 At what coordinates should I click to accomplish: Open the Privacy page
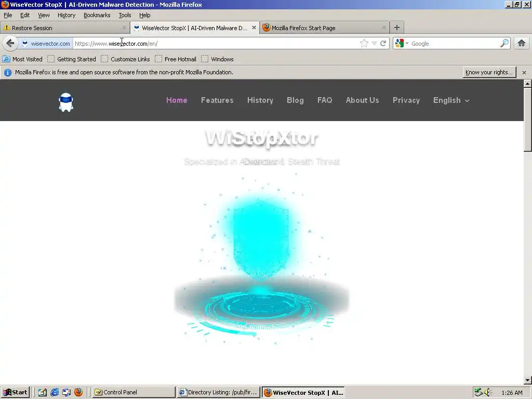[x=406, y=100]
